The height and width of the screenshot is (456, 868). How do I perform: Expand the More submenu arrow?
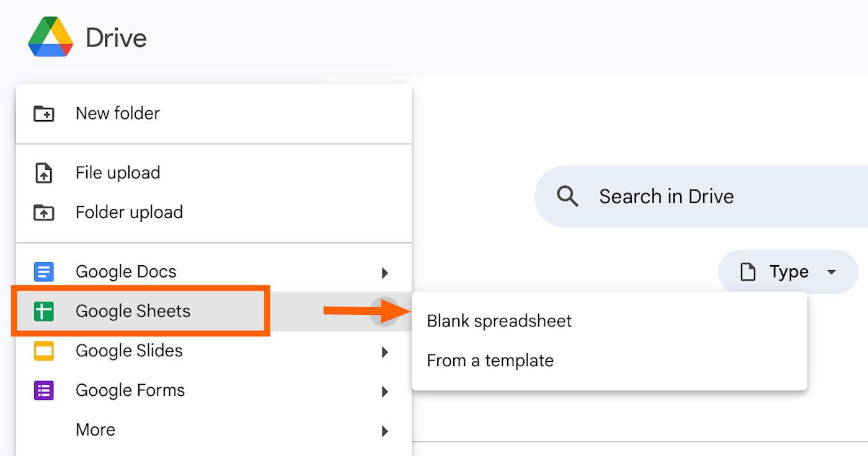point(385,431)
